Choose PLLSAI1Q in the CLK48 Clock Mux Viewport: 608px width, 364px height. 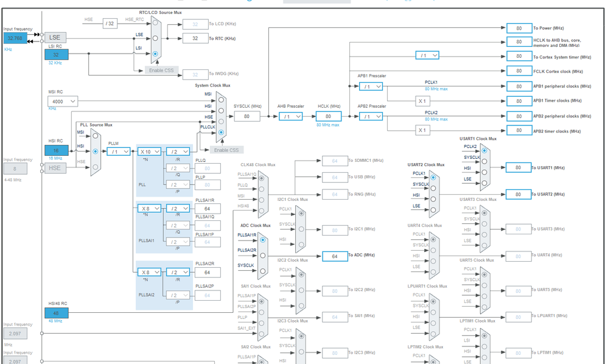coord(262,178)
